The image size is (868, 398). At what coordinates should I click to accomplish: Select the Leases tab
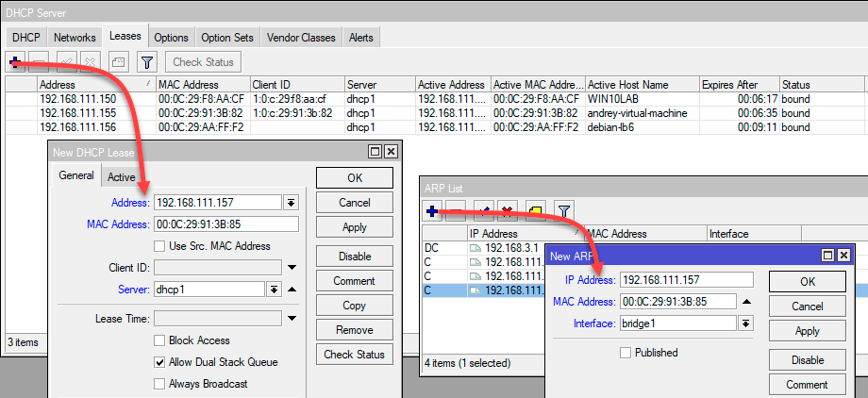click(125, 36)
